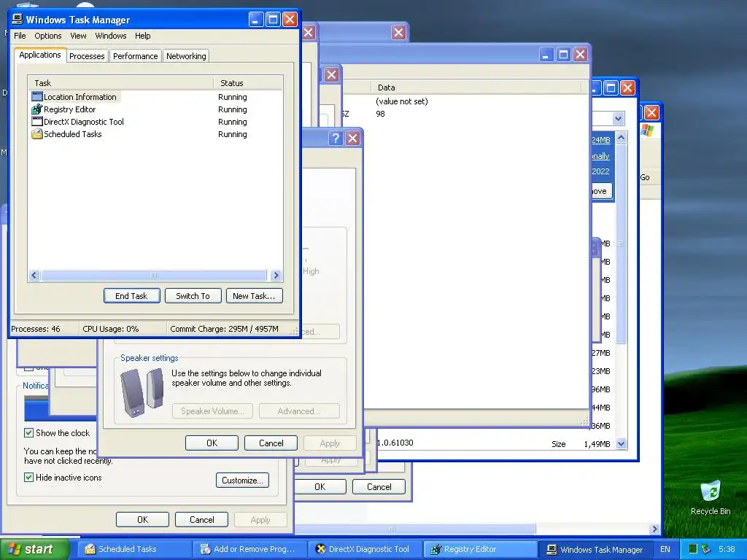Click the "(value not set)" data cell
Viewport: 747px width, 560px height.
pyautogui.click(x=402, y=101)
